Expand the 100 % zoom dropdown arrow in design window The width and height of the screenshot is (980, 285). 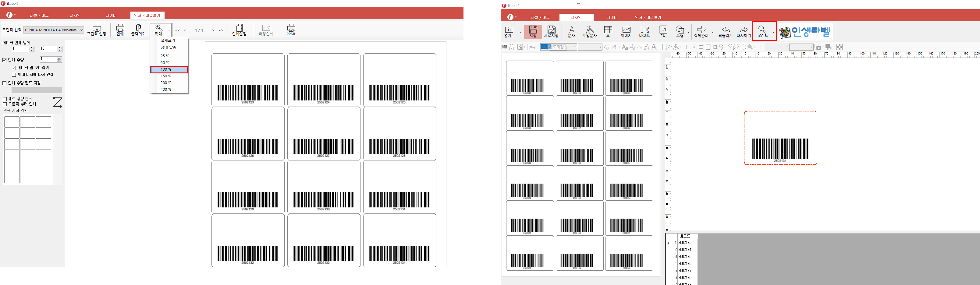click(773, 32)
